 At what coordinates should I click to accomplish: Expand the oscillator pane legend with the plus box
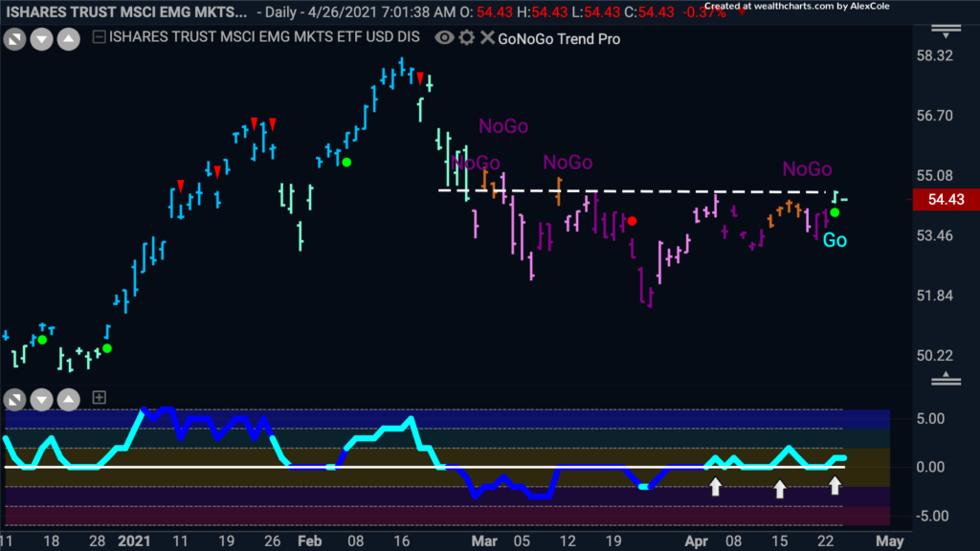pos(99,397)
